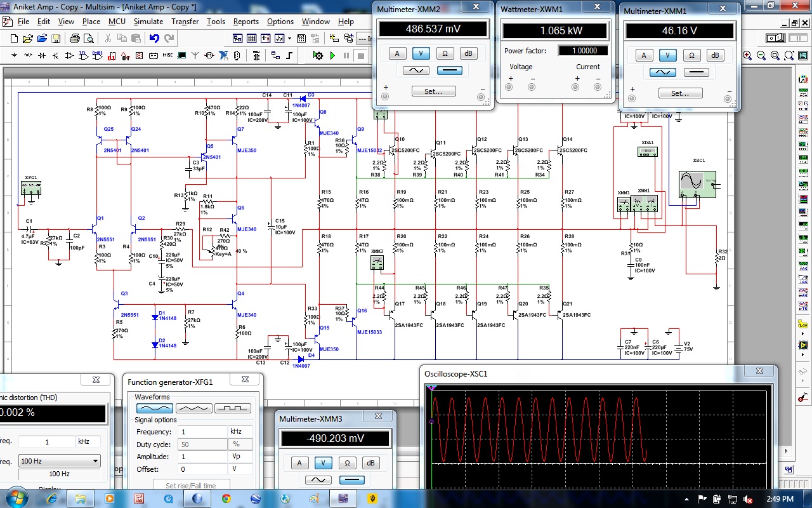Open the Reports menu
The width and height of the screenshot is (812, 508).
coord(246,21)
